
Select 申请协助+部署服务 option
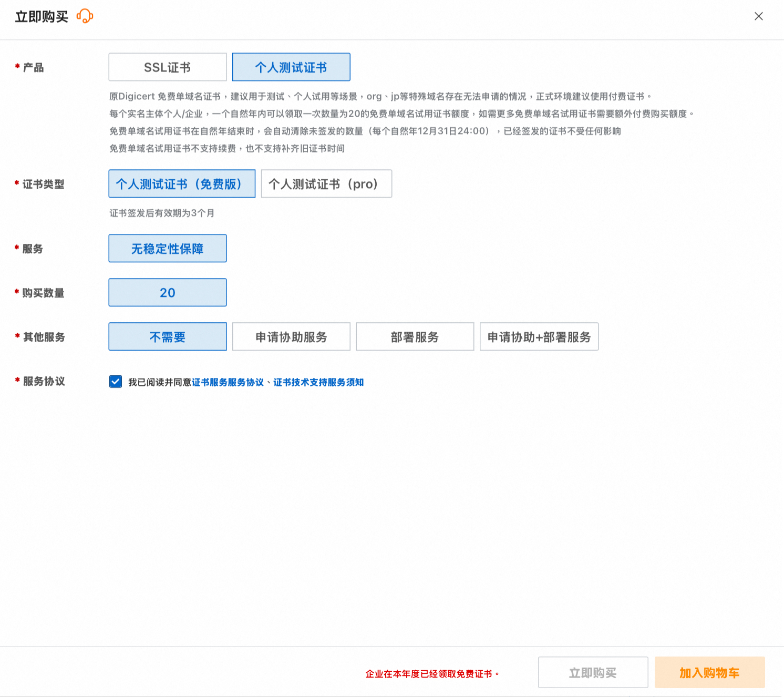pos(539,336)
